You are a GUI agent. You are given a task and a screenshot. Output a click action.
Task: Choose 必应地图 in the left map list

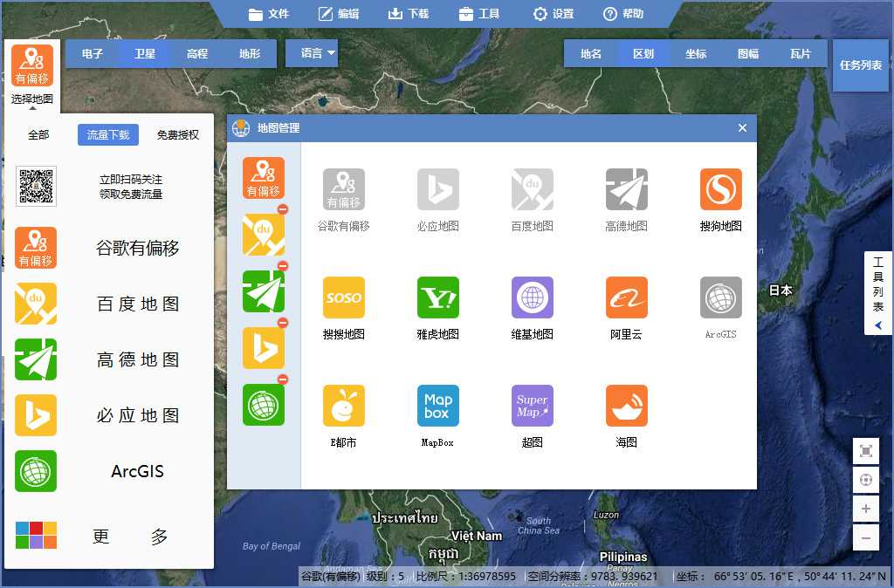click(108, 415)
